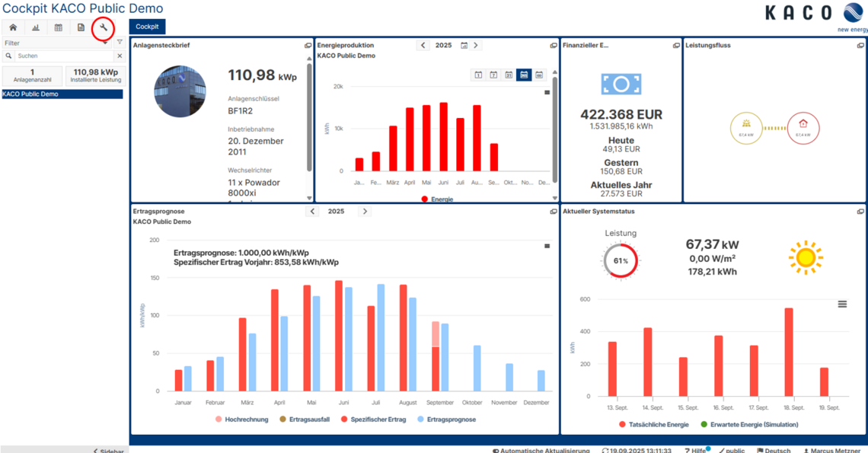The width and height of the screenshot is (868, 453).
Task: Select the 31-day month view icon
Action: tap(509, 75)
